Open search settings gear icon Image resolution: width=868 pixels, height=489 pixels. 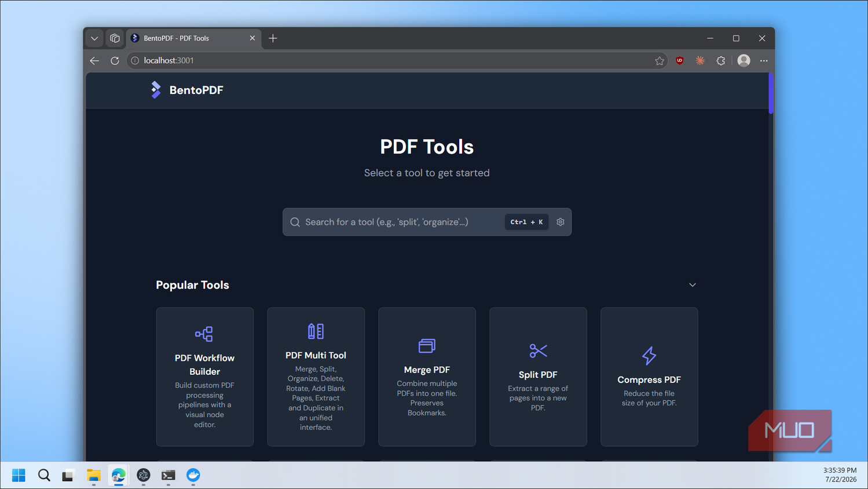pos(561,222)
